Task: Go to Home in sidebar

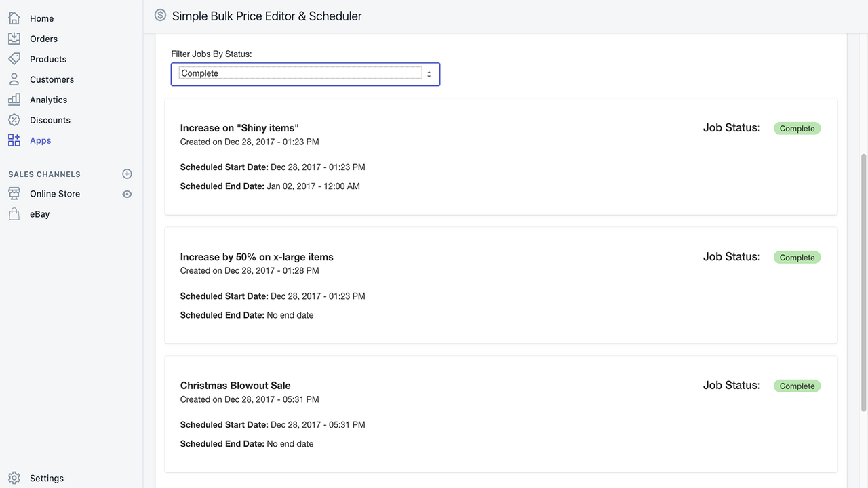Action: pos(41,18)
